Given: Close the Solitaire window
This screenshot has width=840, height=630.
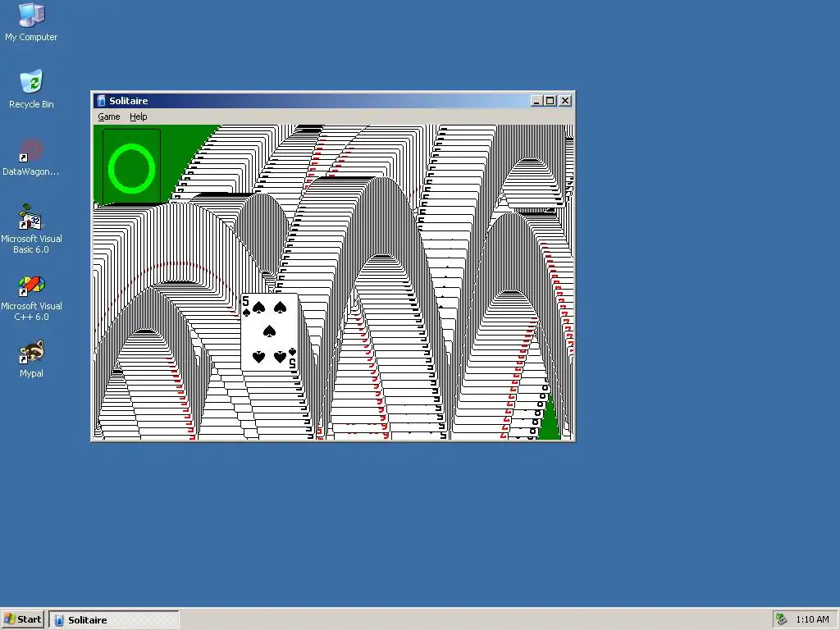Looking at the screenshot, I should [x=565, y=101].
